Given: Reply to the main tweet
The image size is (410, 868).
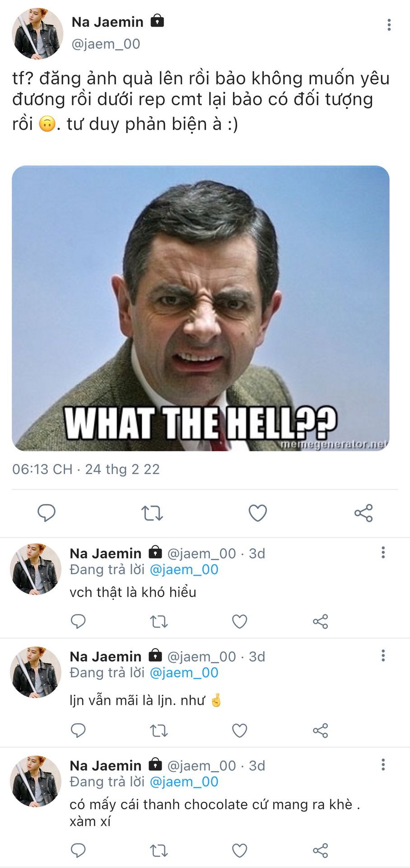Looking at the screenshot, I should point(46,513).
